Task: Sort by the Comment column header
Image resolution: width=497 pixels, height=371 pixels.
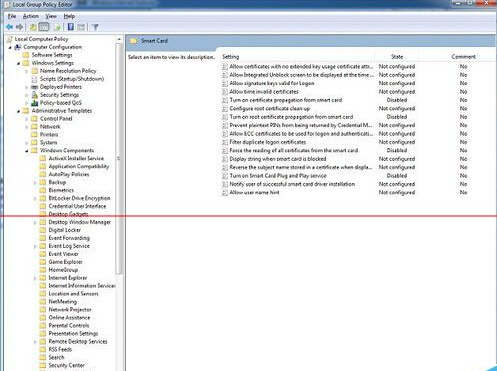Action: pyautogui.click(x=463, y=57)
